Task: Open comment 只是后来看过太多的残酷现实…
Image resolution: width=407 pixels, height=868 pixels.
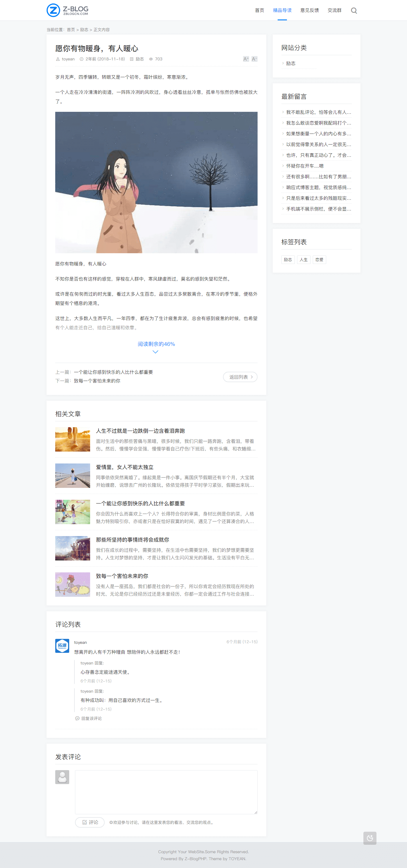Action: 319,198
